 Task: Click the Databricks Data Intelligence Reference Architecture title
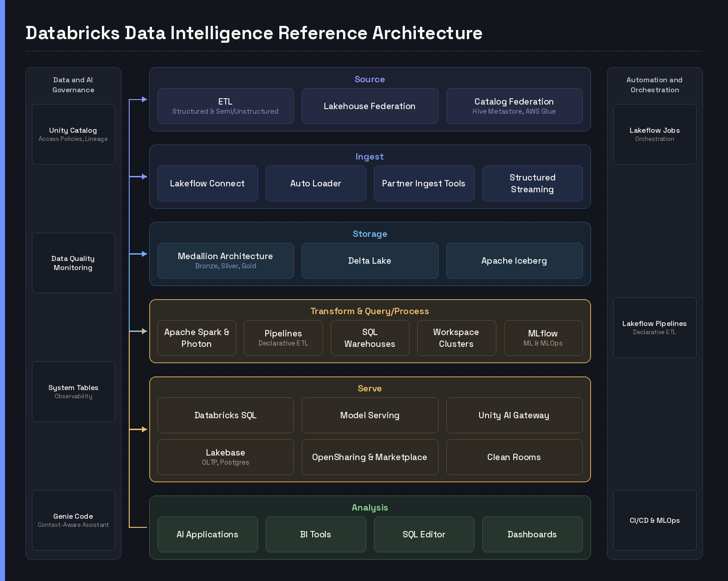(254, 33)
